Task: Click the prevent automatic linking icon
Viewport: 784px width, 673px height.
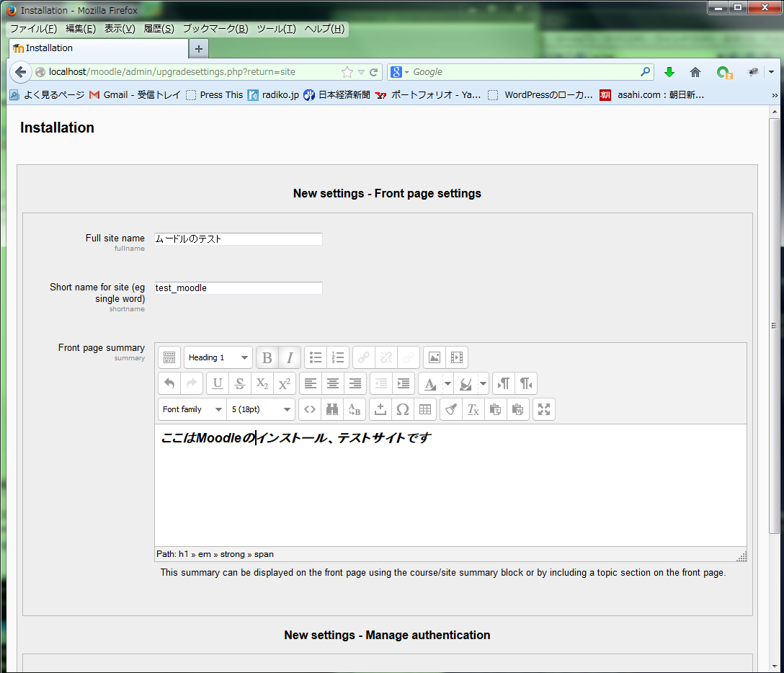Action: coord(409,357)
